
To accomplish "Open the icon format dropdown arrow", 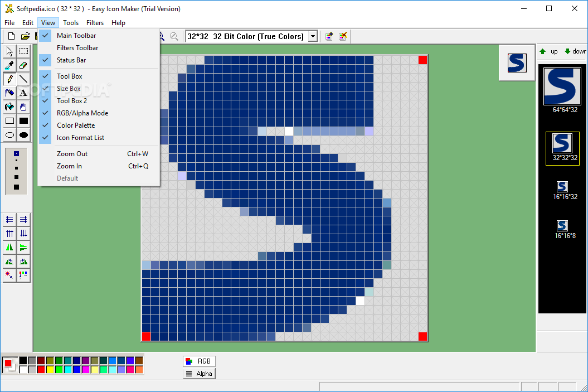I will (313, 36).
